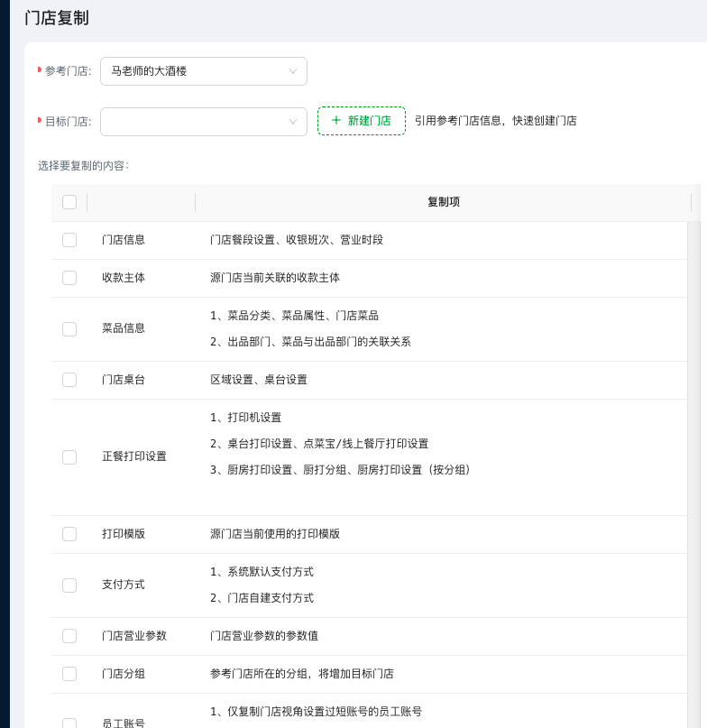This screenshot has width=707, height=728.
Task: Click the 菜品信息 row label
Action: [x=124, y=328]
